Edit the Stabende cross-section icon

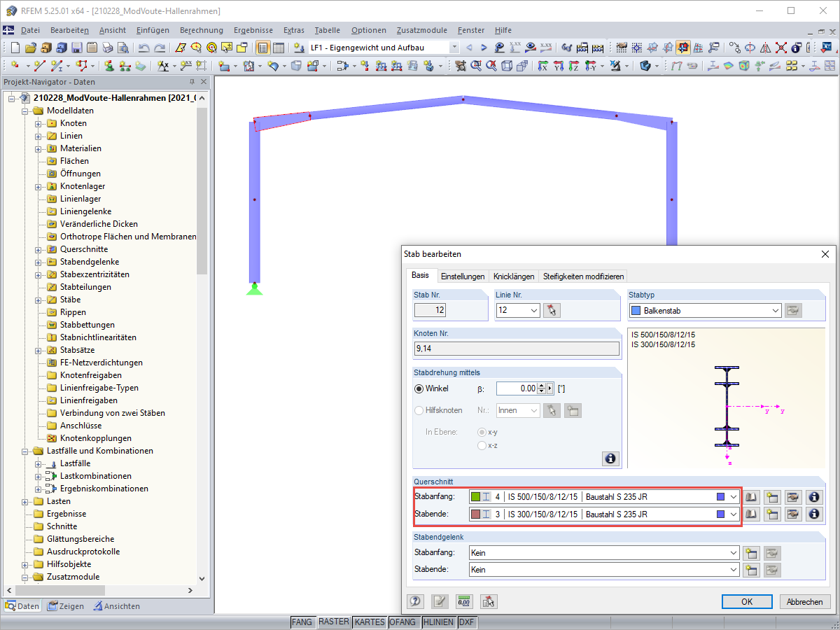pyautogui.click(x=792, y=514)
